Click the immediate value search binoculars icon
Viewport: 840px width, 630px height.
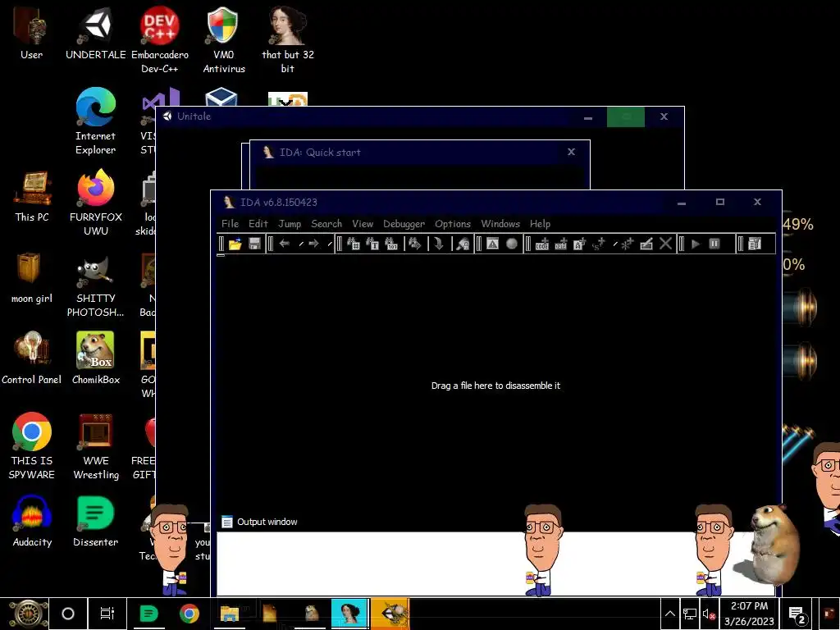point(353,244)
